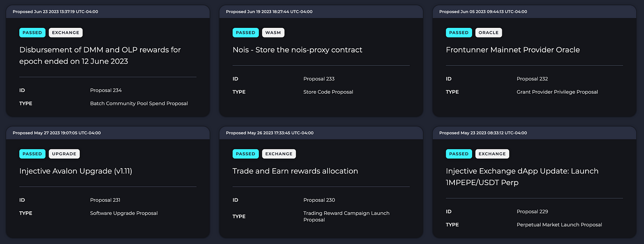Open Frontunner Mainnet Provider Oracle proposal
The height and width of the screenshot is (244, 644).
(x=512, y=50)
